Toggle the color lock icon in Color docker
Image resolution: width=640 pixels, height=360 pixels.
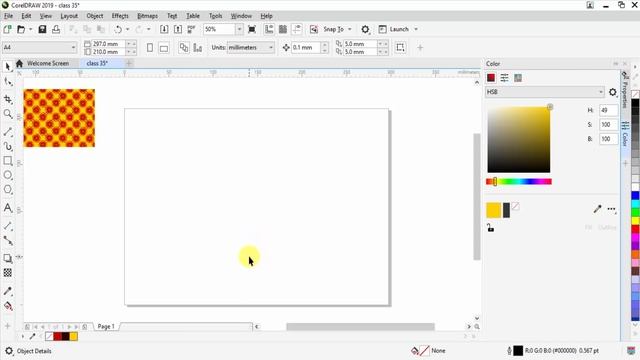click(490, 228)
